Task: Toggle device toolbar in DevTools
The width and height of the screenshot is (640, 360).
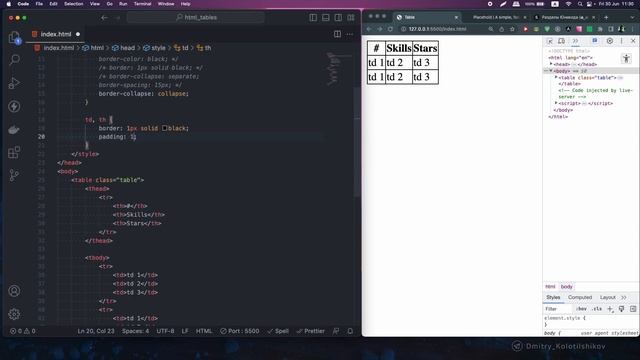Action: tap(562, 41)
